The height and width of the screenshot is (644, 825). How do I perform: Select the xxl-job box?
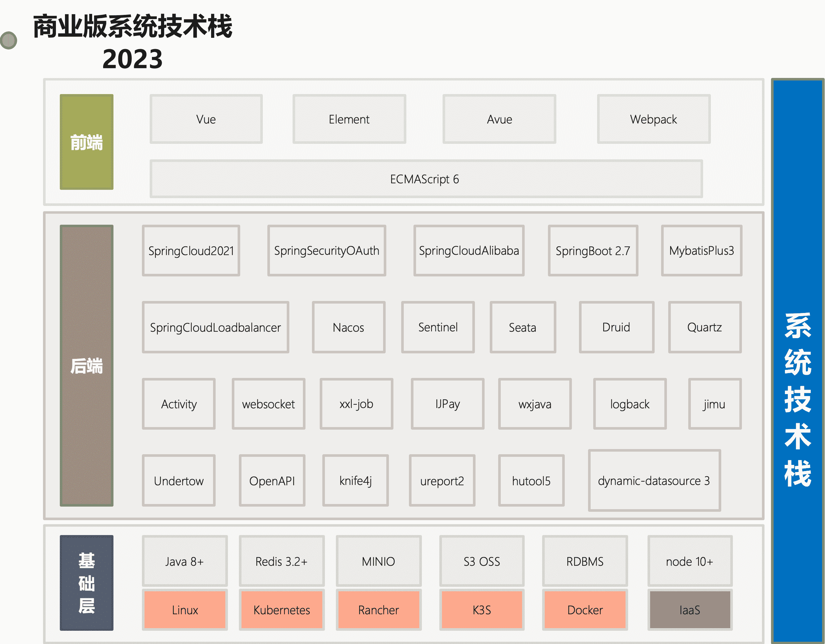(356, 404)
